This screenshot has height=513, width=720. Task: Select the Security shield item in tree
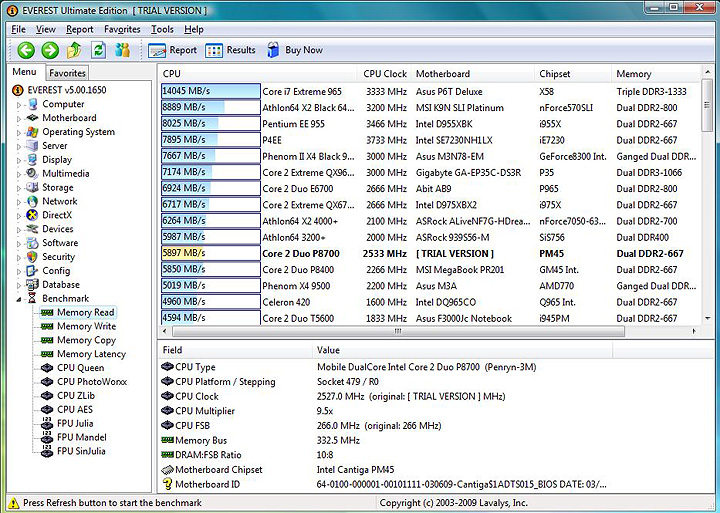coord(32,257)
